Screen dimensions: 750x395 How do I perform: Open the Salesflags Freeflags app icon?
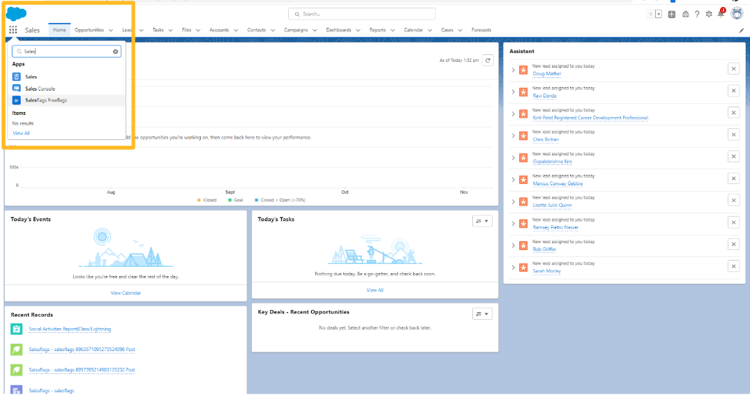click(x=16, y=100)
